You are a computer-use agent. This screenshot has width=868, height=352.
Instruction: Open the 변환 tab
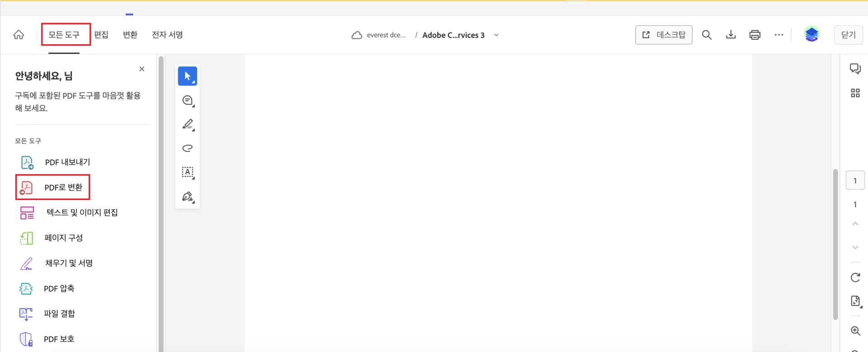[x=130, y=35]
